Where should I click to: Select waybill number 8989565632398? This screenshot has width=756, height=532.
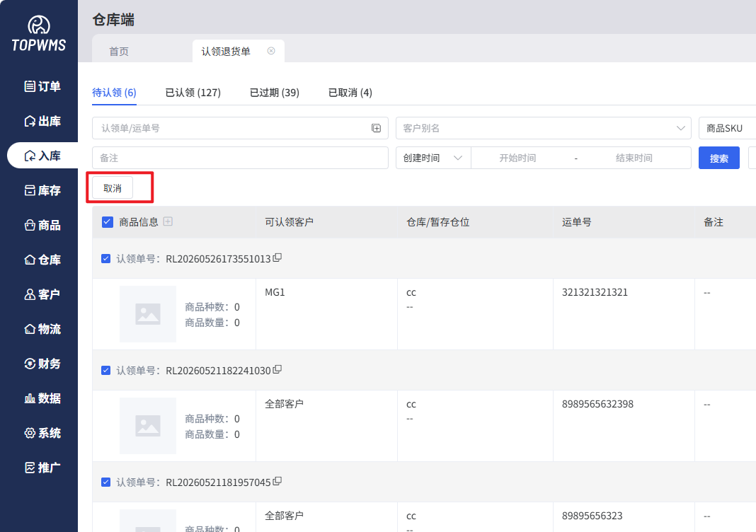click(597, 404)
